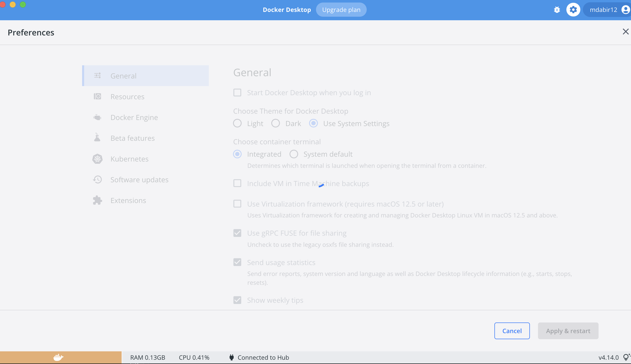Open the settings gear in the header
Screen dimensions: 631x364
[x=573, y=10]
